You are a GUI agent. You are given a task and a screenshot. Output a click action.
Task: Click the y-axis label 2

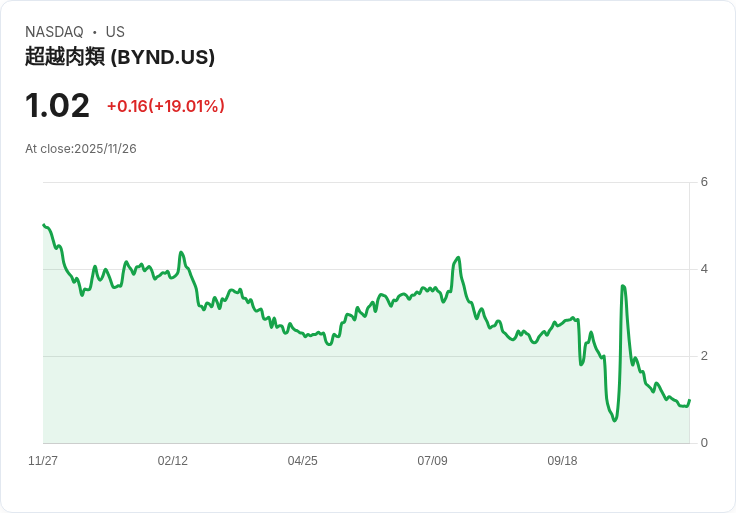click(x=704, y=356)
